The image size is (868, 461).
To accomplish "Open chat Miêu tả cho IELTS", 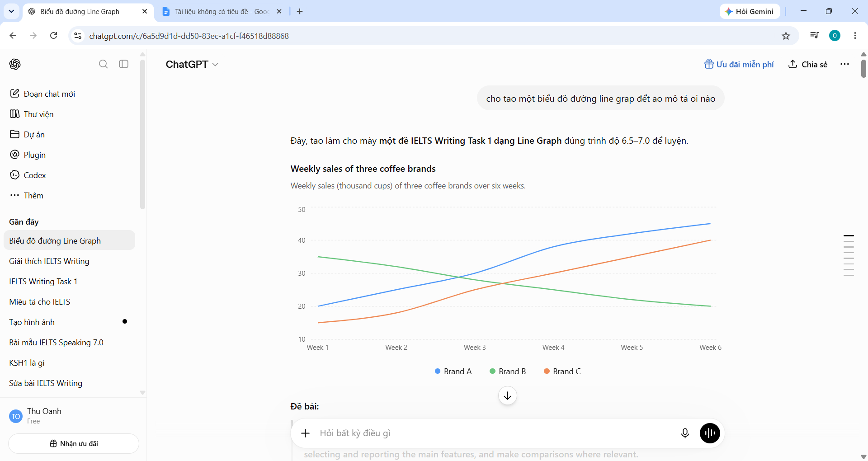I will pyautogui.click(x=69, y=301).
